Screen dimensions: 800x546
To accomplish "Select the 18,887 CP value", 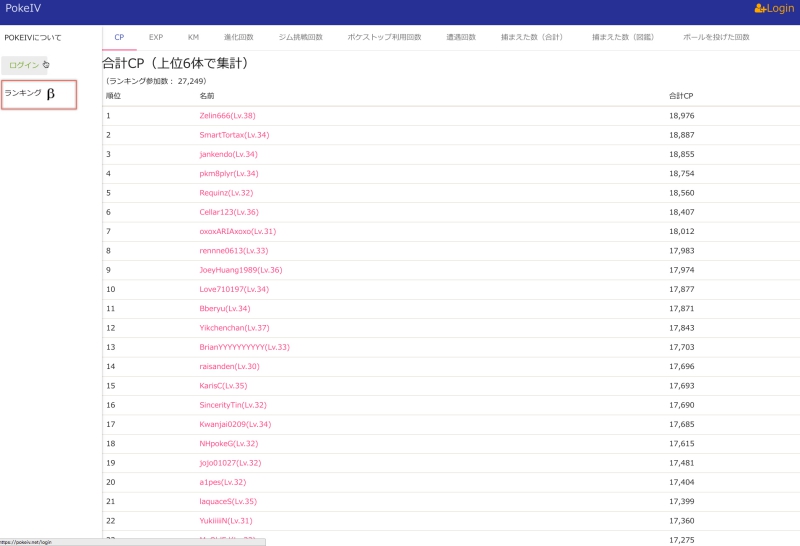I will pos(682,135).
